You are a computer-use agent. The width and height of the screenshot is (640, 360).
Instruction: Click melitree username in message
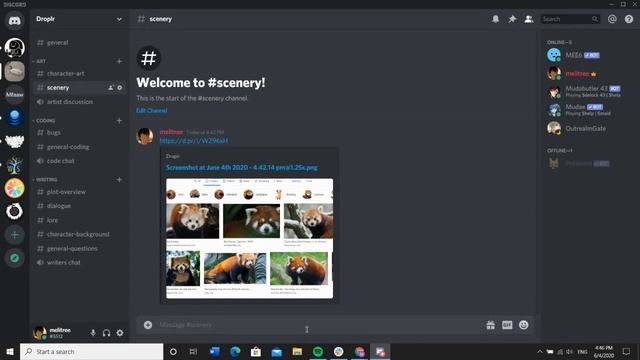click(171, 132)
